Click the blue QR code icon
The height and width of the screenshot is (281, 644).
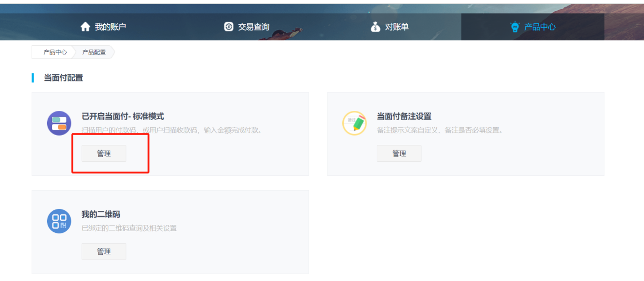[x=59, y=221]
